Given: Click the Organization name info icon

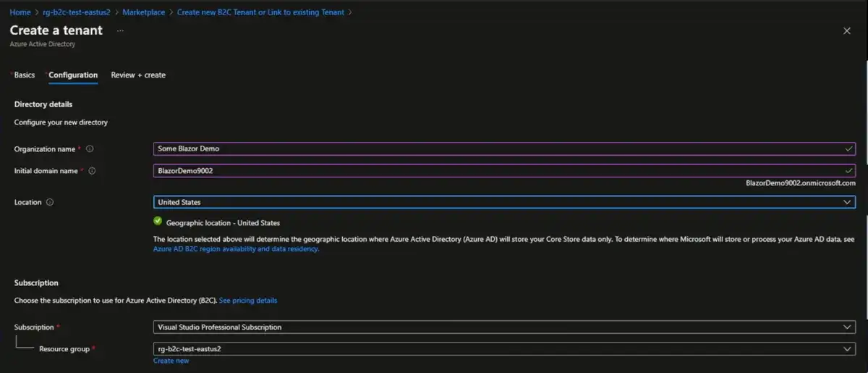Looking at the screenshot, I should (90, 149).
